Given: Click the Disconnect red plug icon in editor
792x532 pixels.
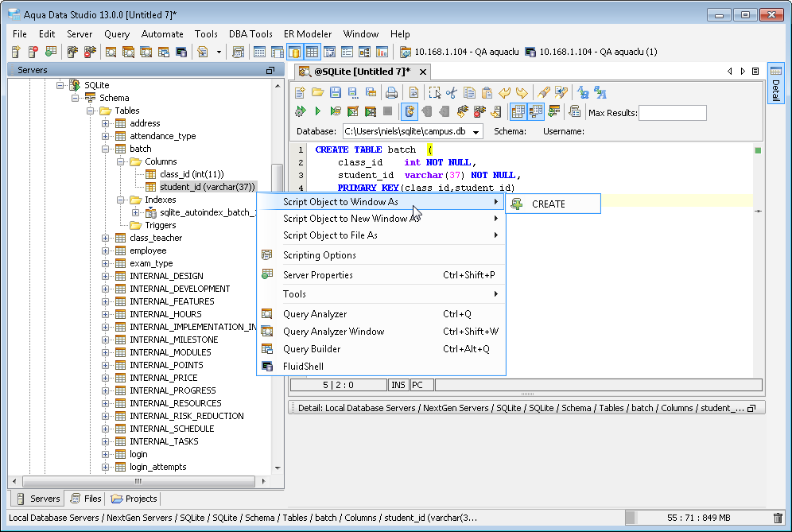Looking at the screenshot, I should click(479, 111).
